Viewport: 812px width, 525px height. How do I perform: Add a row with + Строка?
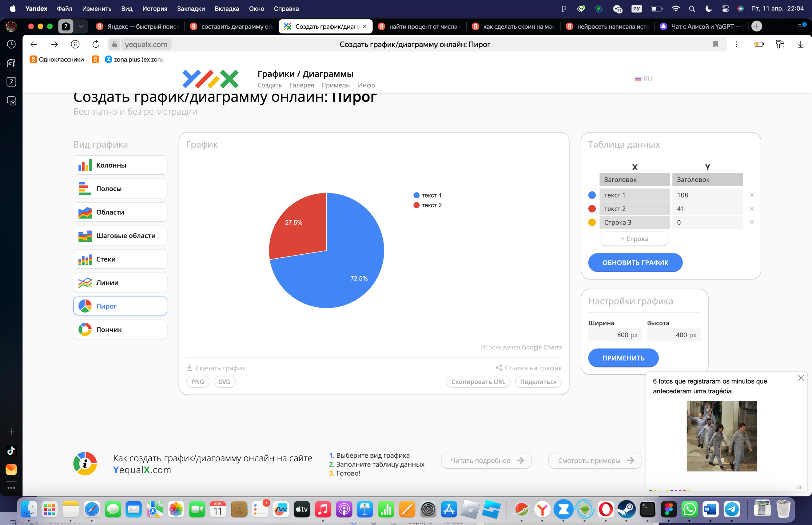click(x=635, y=239)
